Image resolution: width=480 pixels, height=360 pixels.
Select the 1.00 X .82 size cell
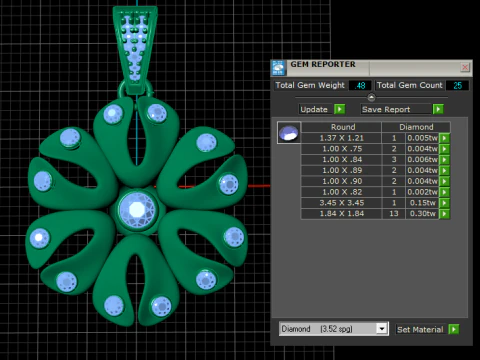tap(341, 192)
